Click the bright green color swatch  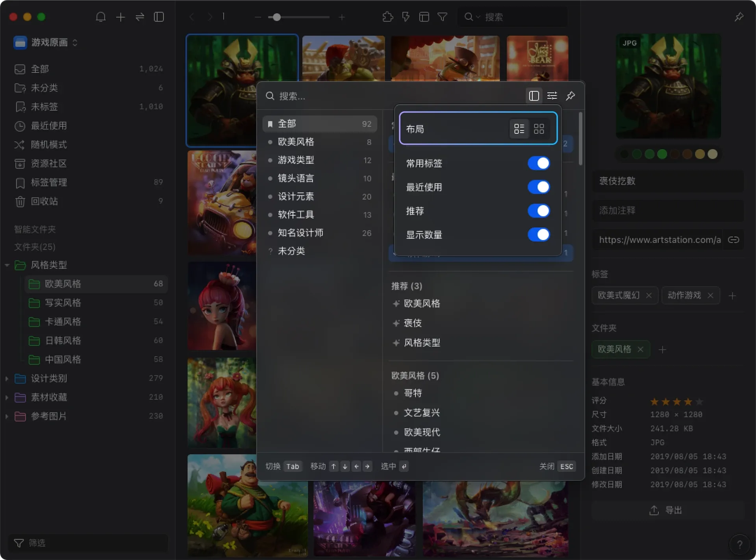[x=662, y=154]
